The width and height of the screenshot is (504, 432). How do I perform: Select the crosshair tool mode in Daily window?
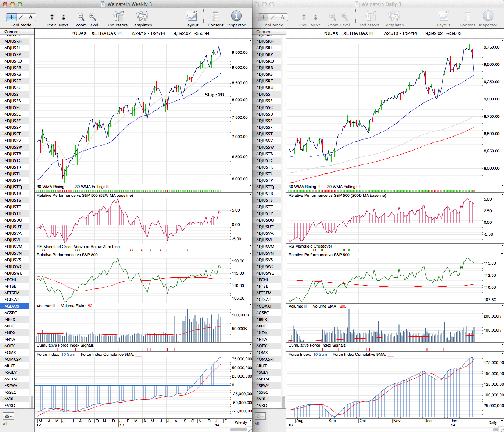(x=263, y=17)
